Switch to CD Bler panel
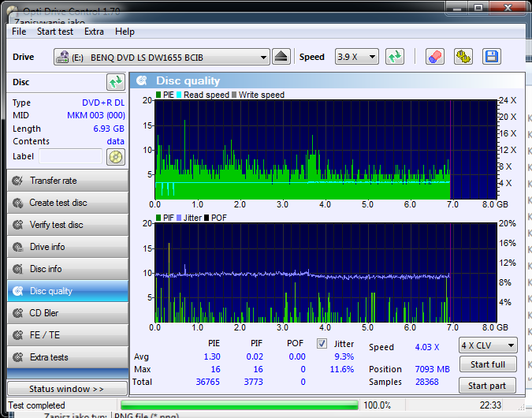532x418 pixels. coord(68,313)
